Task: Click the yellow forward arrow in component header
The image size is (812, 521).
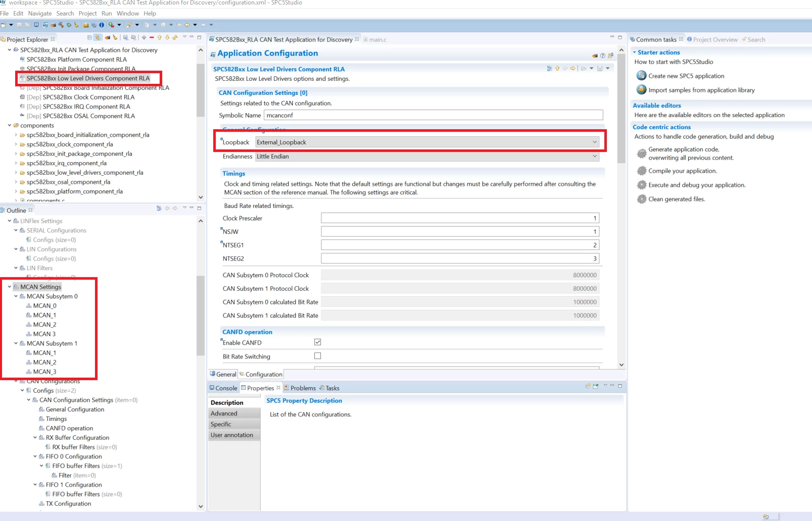Action: coord(572,69)
